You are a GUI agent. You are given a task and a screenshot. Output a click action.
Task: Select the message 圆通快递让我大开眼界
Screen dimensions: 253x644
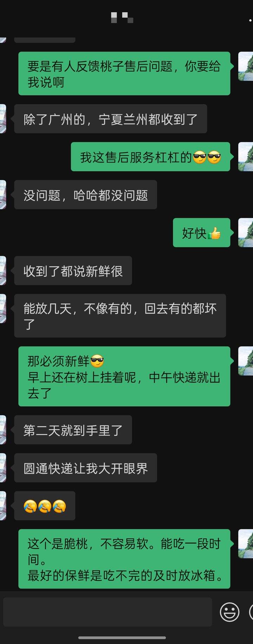click(x=85, y=468)
